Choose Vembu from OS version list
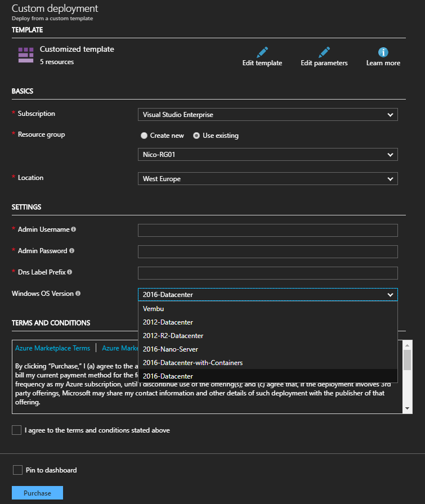This screenshot has height=504, width=425. [268, 309]
